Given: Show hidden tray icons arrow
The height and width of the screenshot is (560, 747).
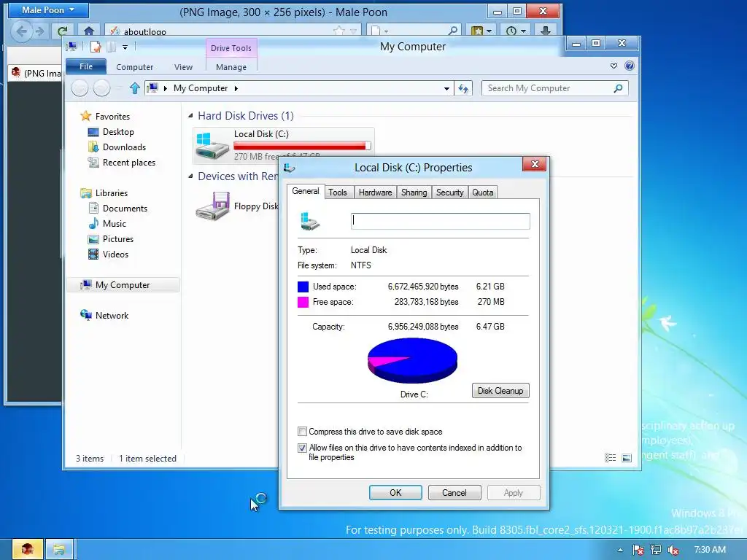Looking at the screenshot, I should click(620, 550).
